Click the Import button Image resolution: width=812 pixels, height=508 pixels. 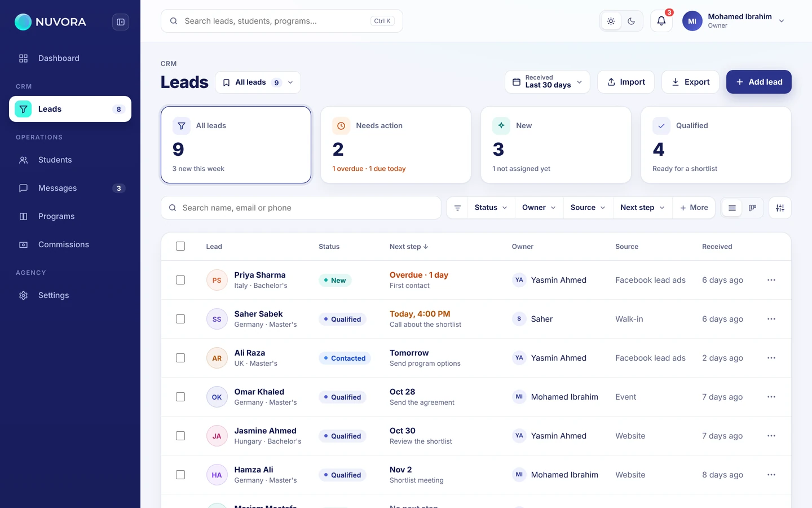point(626,82)
